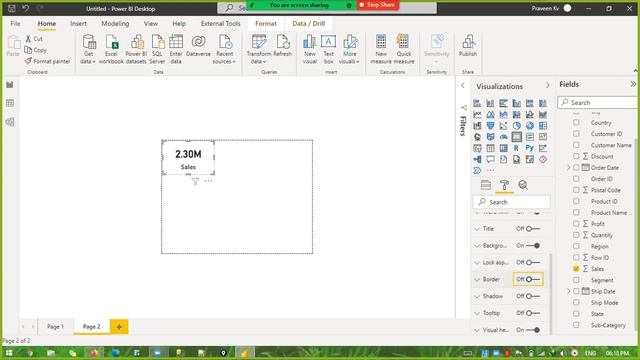Uncheck the Sales field checkbox
The width and height of the screenshot is (640, 360).
pyautogui.click(x=576, y=269)
